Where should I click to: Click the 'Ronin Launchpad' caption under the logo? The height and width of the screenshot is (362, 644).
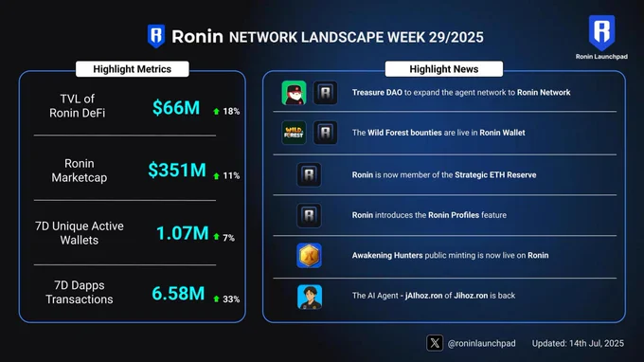coord(601,56)
